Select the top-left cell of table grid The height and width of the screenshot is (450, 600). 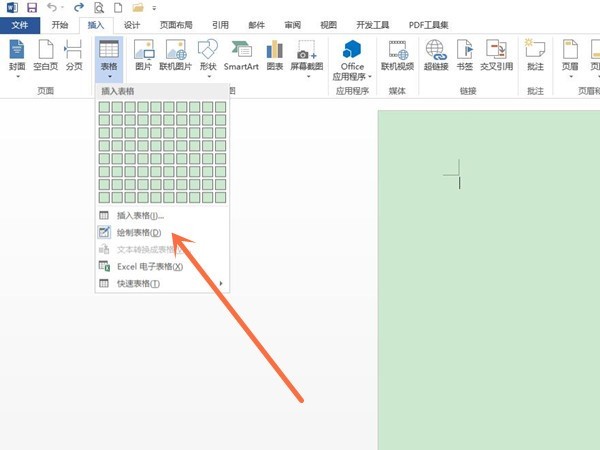point(104,107)
